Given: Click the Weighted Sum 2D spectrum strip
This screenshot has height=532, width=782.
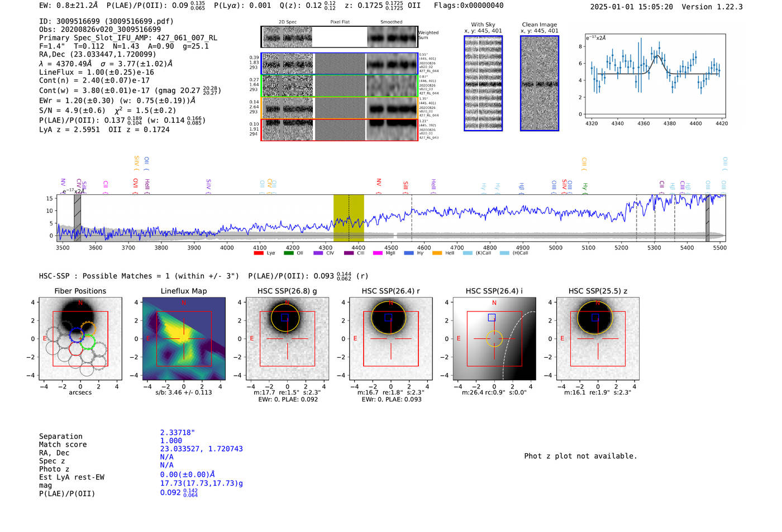Looking at the screenshot, I should pyautogui.click(x=339, y=37).
